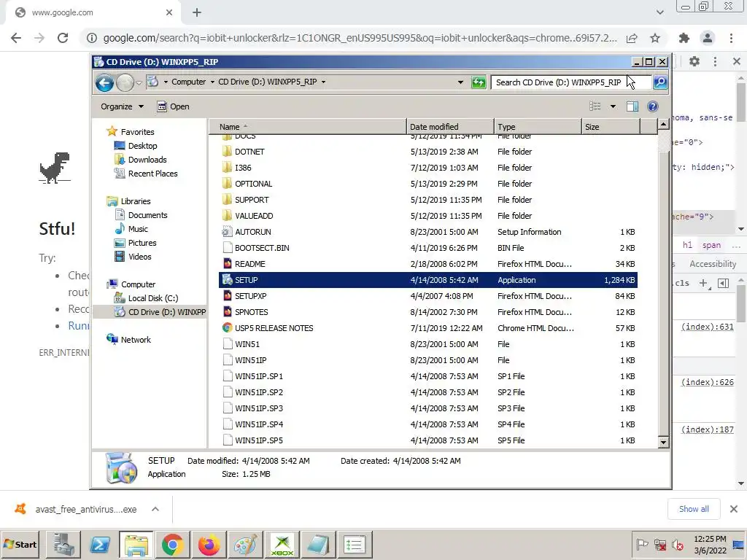Click the Explorer search magnifier button
The width and height of the screenshot is (747, 560).
pos(659,82)
